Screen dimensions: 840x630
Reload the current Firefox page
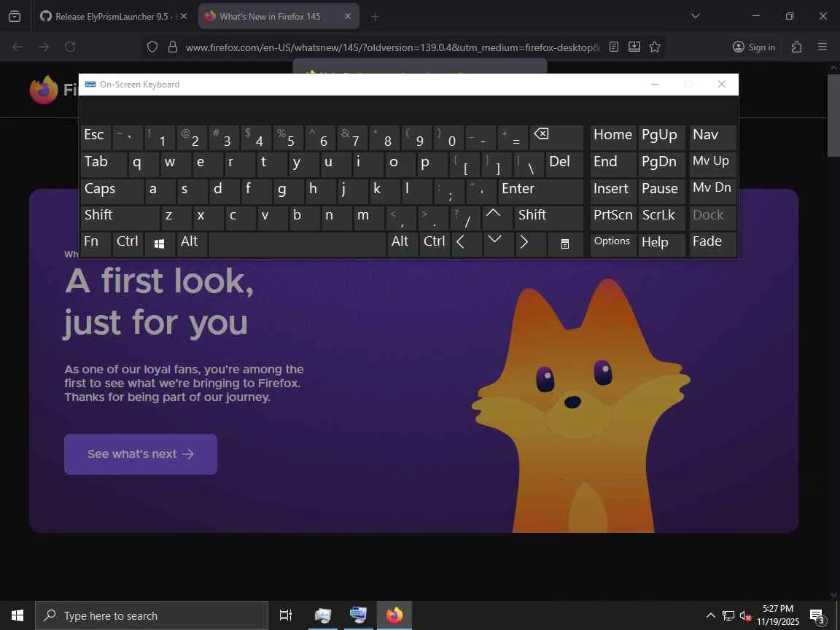click(x=70, y=47)
